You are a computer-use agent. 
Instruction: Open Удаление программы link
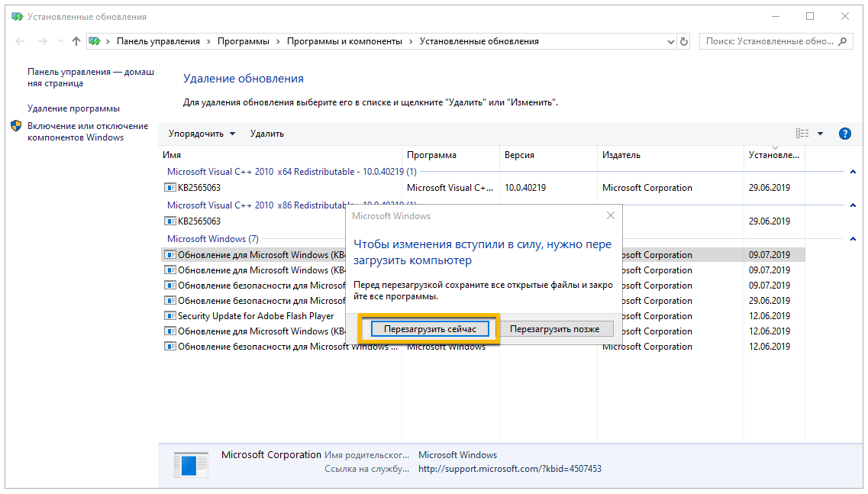click(73, 108)
